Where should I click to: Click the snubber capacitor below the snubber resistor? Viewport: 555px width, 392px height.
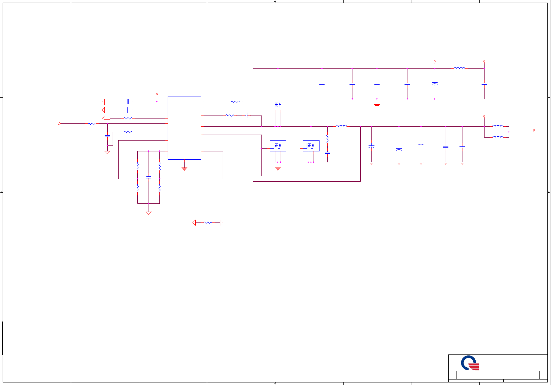point(327,153)
